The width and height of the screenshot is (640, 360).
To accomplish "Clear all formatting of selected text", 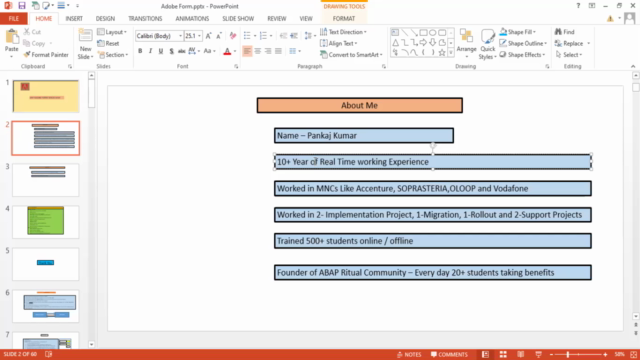I will coord(233,36).
